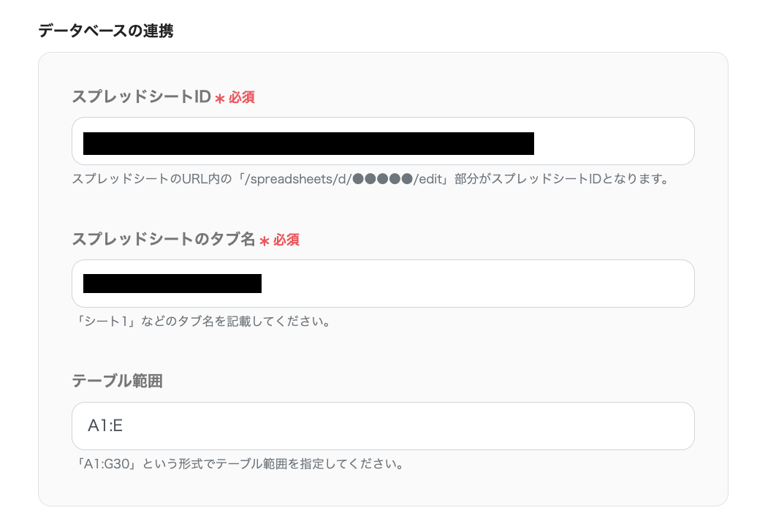776x532 pixels.
Task: Click the 必須 mark beside スプレッドシートID
Action: [242, 97]
